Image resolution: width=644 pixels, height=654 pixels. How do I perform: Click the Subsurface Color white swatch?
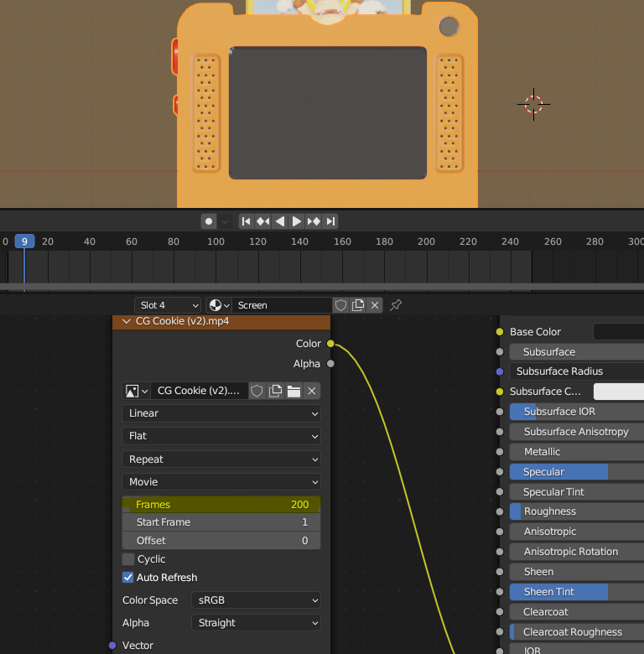[x=618, y=392]
